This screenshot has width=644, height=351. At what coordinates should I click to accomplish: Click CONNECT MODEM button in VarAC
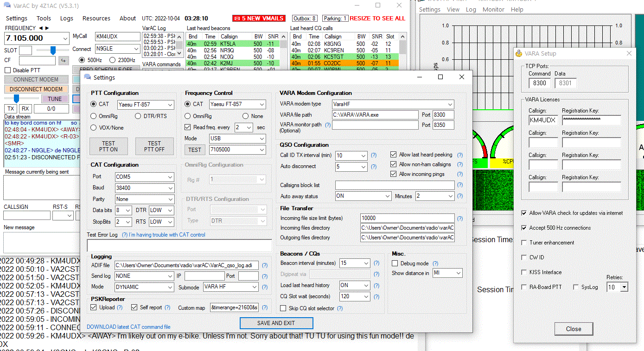click(x=36, y=80)
